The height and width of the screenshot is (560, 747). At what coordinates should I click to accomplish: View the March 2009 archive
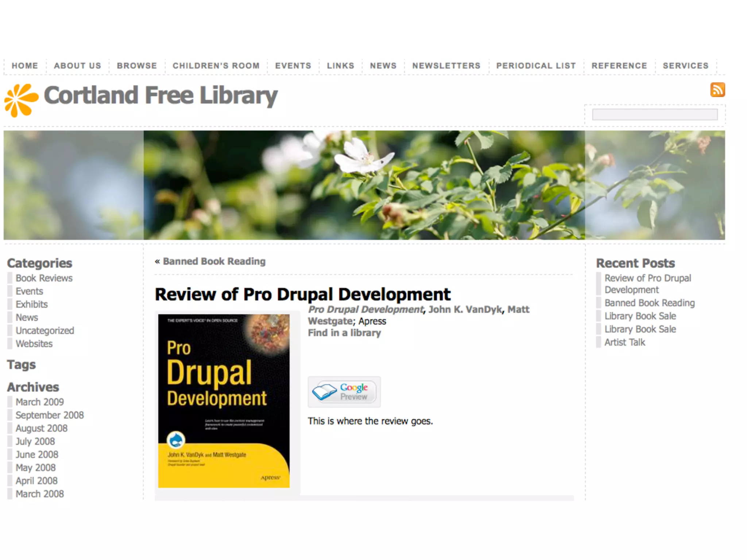(x=40, y=402)
